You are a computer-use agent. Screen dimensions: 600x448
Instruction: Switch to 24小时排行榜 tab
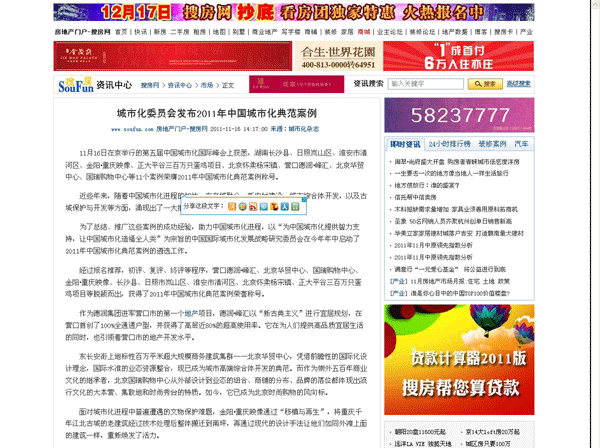(x=450, y=144)
